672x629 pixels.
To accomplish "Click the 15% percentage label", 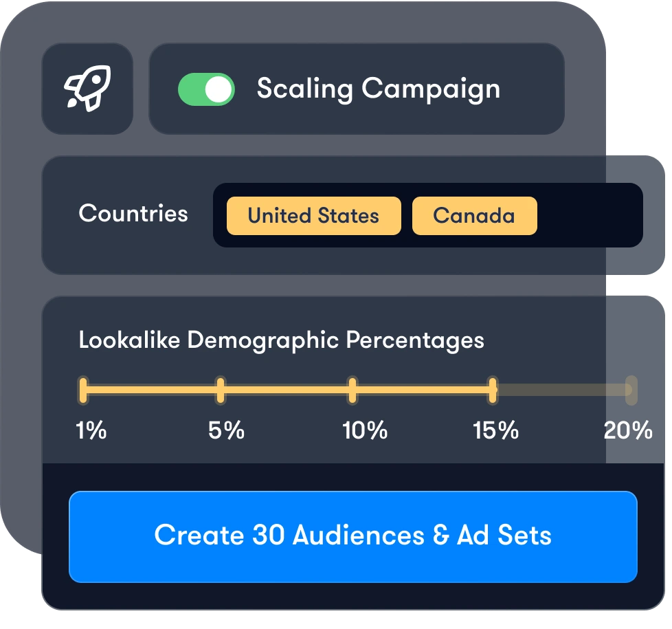I will 495,431.
